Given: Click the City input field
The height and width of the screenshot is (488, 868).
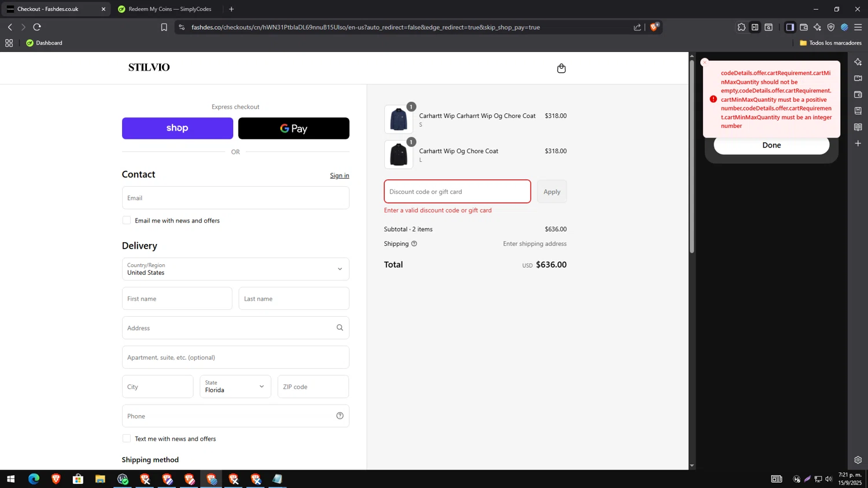Looking at the screenshot, I should [x=157, y=386].
